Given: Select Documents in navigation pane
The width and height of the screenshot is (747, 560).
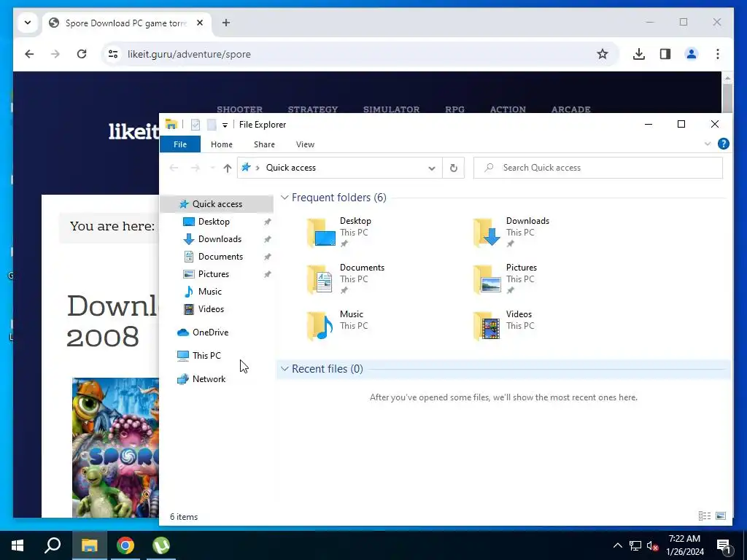Looking at the screenshot, I should 220,257.
